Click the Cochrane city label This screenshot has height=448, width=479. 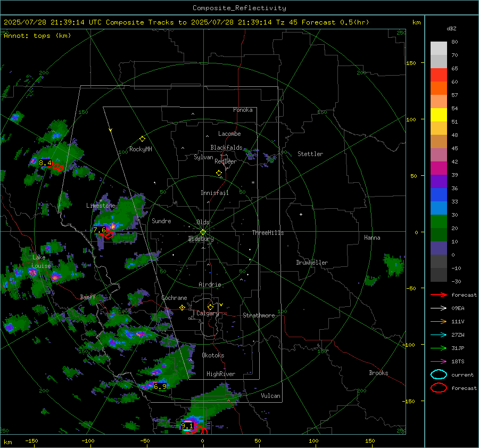pos(174,298)
